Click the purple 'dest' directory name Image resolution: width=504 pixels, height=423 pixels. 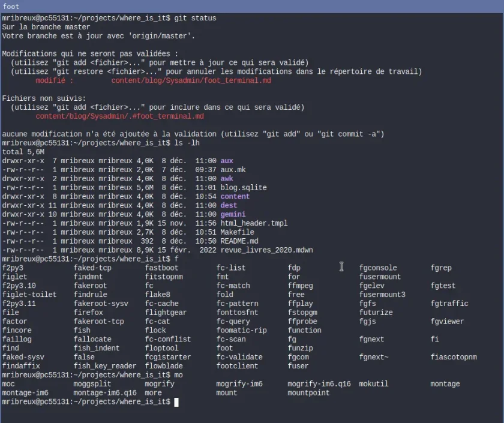(x=229, y=205)
